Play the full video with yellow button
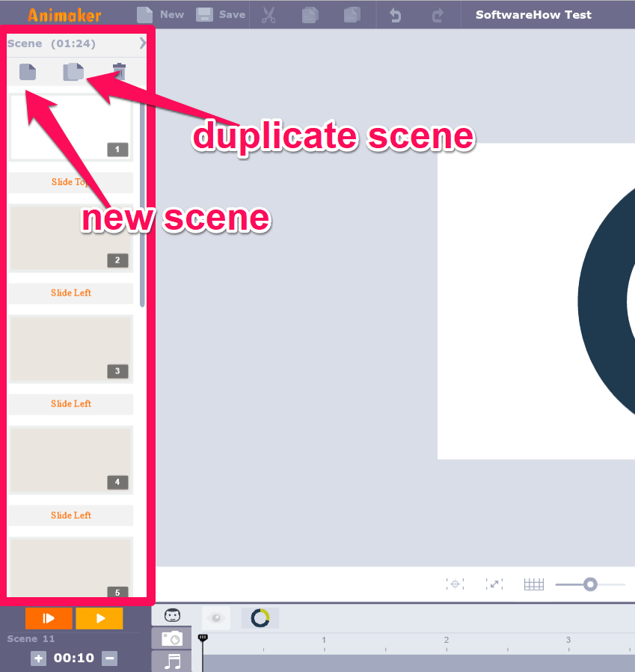Viewport: 635px width, 672px height. pos(99,618)
